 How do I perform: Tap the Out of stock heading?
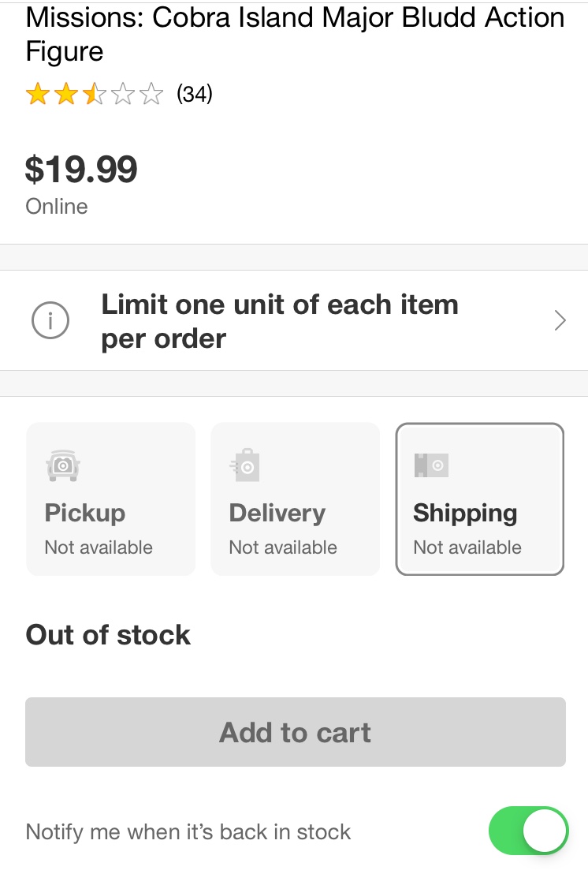[x=108, y=635]
